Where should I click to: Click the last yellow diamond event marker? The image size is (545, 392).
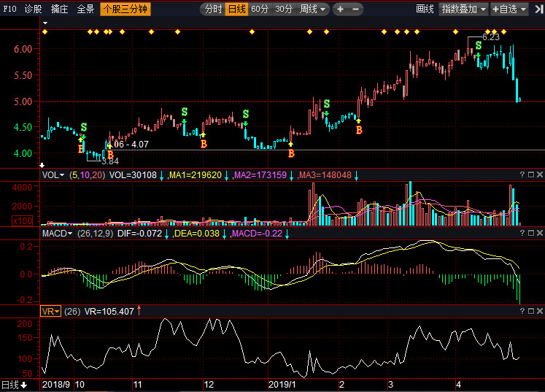pos(503,32)
